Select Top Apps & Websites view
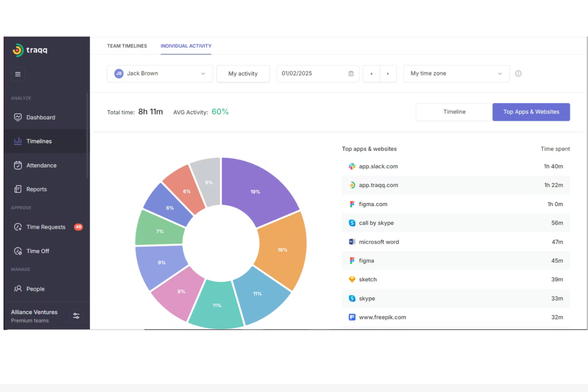Viewport: 588px width, 392px height. point(531,112)
